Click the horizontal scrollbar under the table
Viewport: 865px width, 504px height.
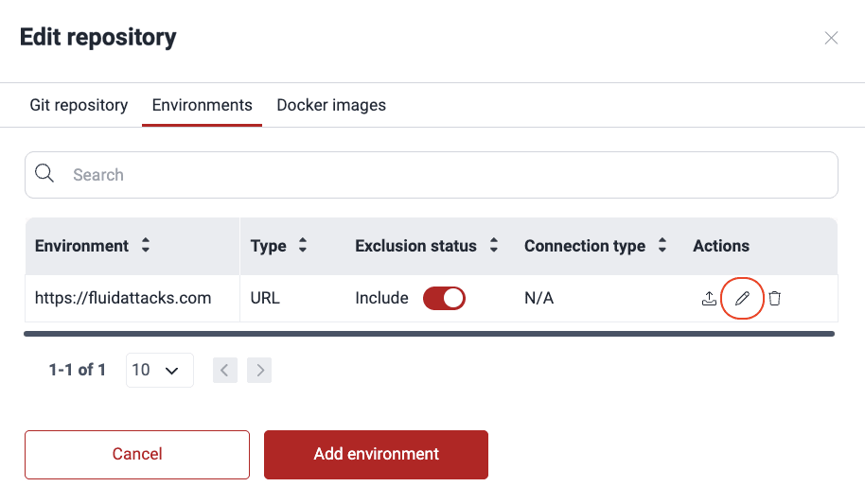430,334
